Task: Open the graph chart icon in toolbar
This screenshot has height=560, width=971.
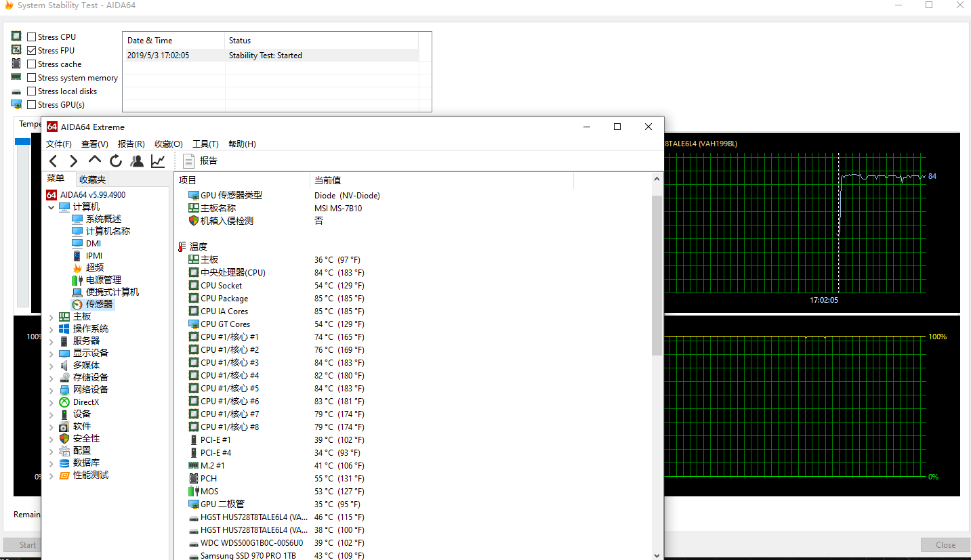Action: pyautogui.click(x=158, y=161)
